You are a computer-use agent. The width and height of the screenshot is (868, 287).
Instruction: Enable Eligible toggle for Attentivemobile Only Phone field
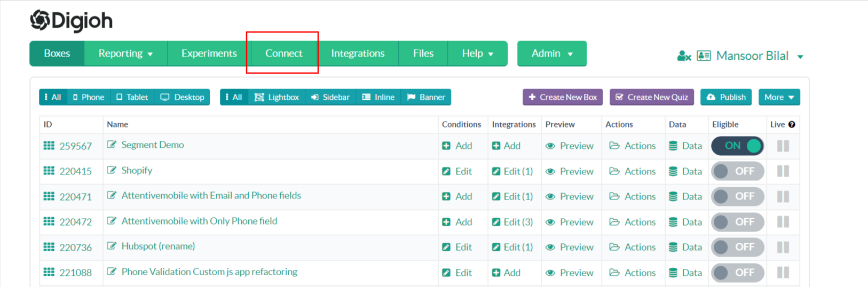click(737, 222)
